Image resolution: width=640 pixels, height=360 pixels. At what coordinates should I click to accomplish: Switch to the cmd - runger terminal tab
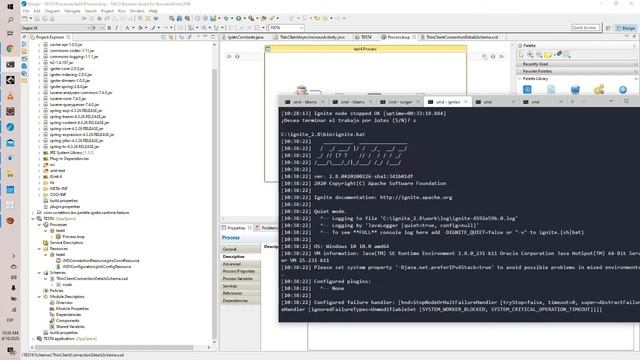pyautogui.click(x=400, y=102)
